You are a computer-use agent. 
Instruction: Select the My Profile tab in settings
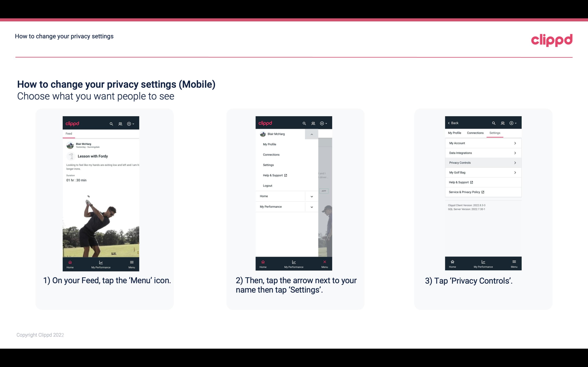click(455, 133)
